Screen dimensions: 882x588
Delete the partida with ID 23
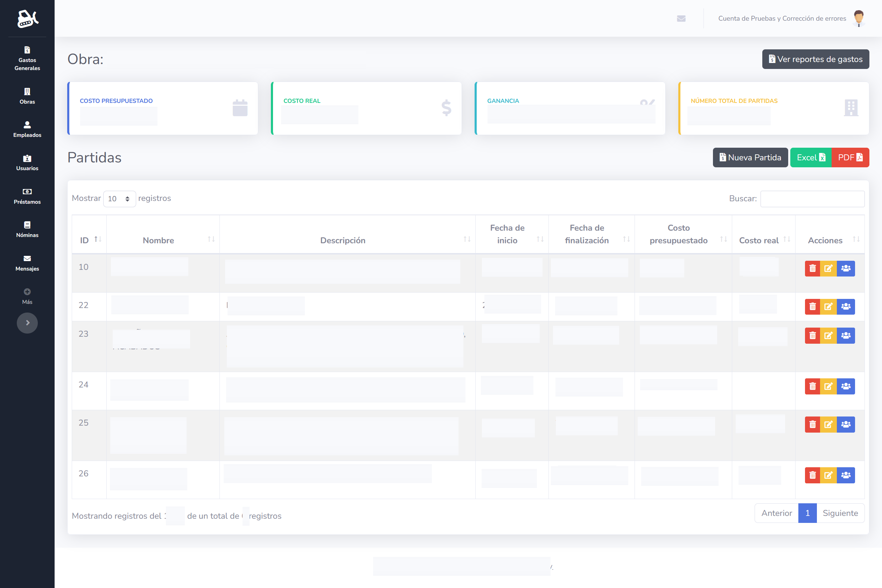tap(813, 336)
